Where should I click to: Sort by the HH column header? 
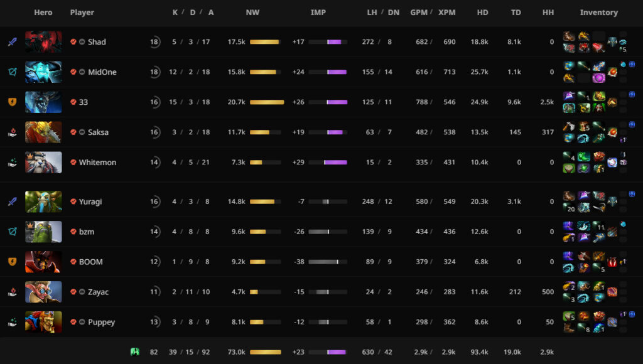tap(548, 13)
